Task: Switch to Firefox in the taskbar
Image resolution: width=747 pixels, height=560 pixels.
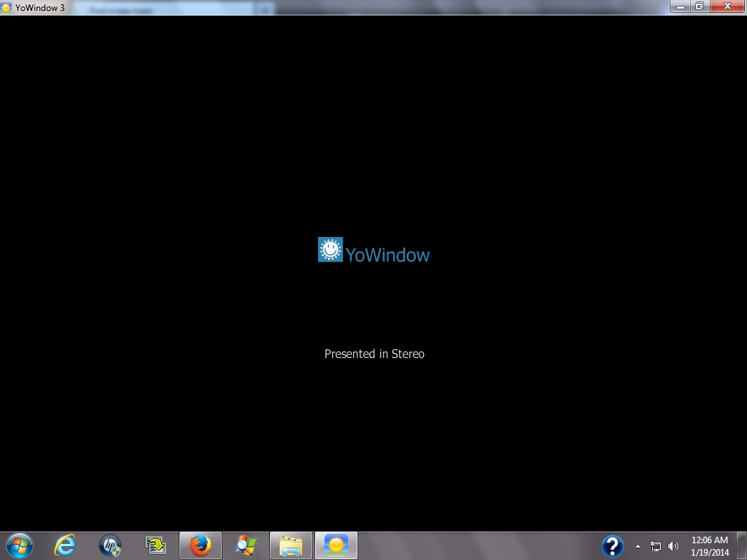Action: (201, 545)
